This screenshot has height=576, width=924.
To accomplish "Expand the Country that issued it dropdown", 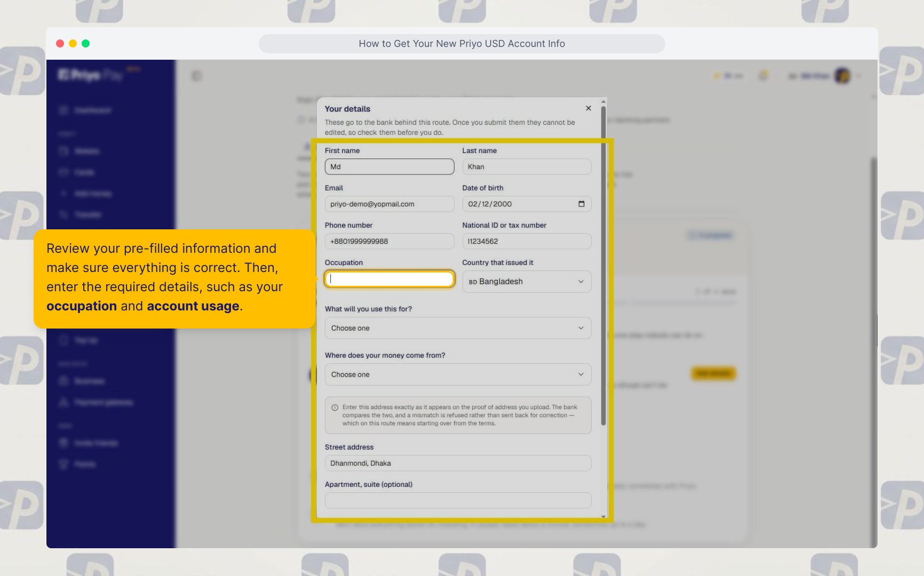I will [527, 282].
